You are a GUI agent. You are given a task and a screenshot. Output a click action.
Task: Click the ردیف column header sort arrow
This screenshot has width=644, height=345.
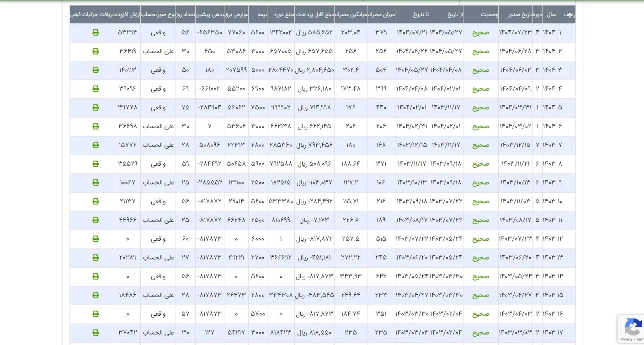pos(569,15)
